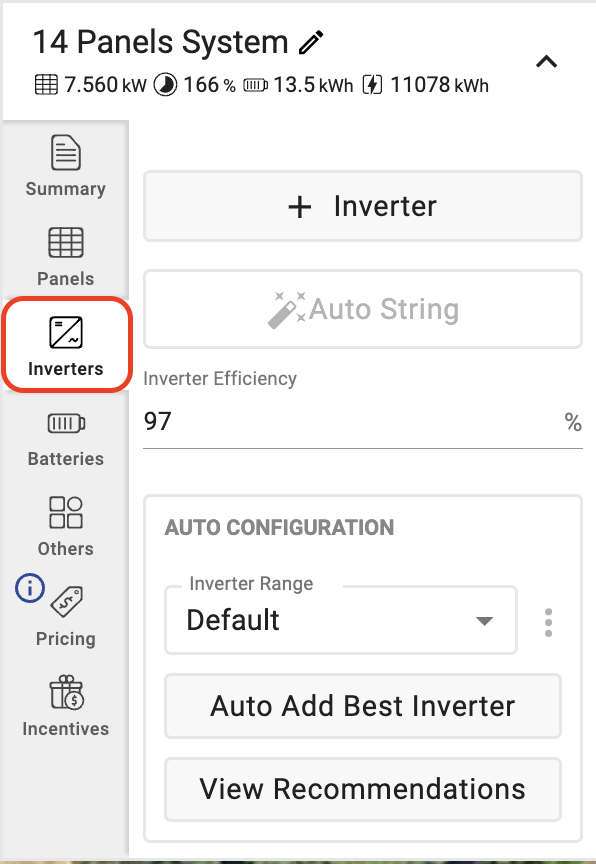
Task: Click Auto Add Best Inverter
Action: [x=363, y=706]
